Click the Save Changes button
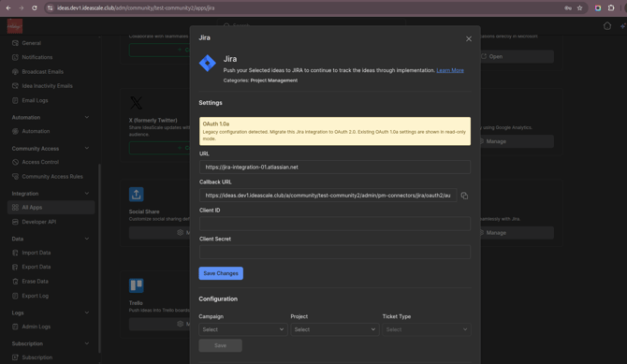Screen dimensions: 627x364 click(221, 273)
